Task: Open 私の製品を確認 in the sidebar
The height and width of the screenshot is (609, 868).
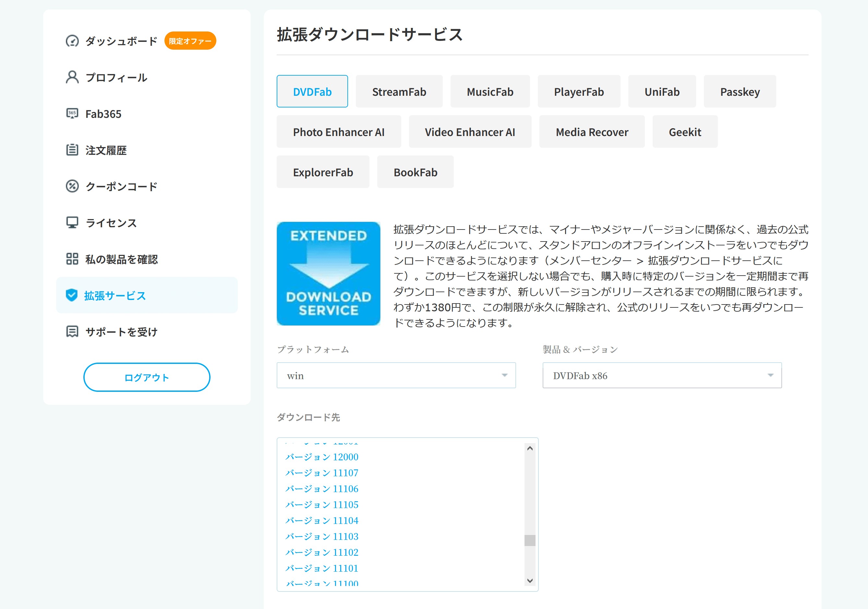Action: 121,259
